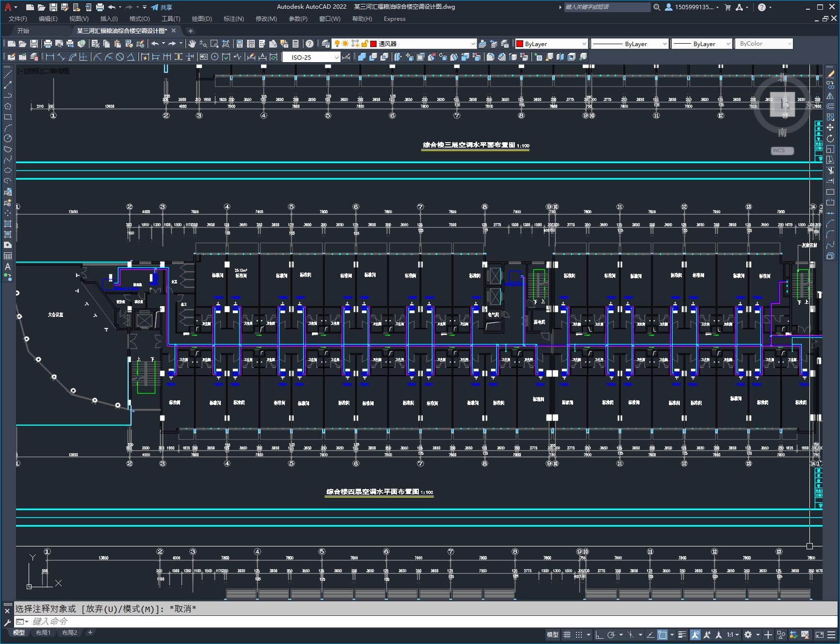Click the Linear dimension tool
The width and height of the screenshot is (840, 644).
(50, 57)
